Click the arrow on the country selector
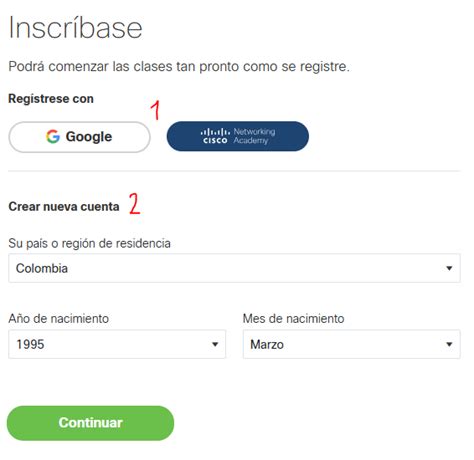 [449, 268]
